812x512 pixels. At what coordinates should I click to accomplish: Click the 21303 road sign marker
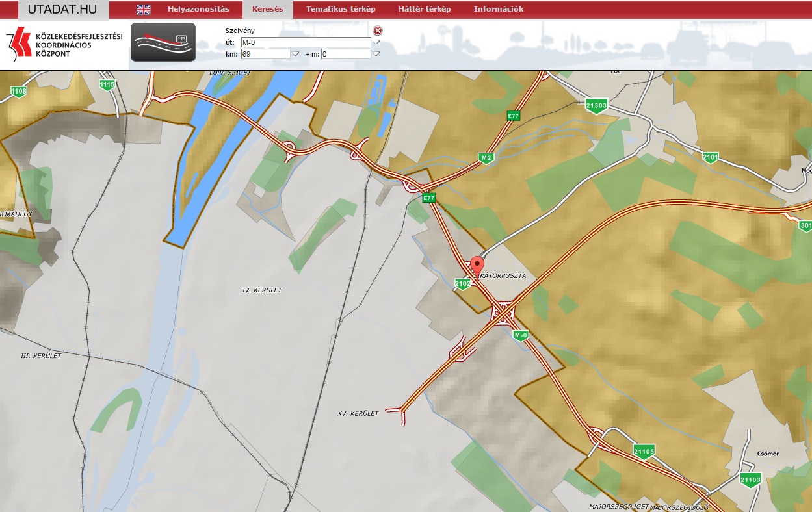(x=596, y=105)
